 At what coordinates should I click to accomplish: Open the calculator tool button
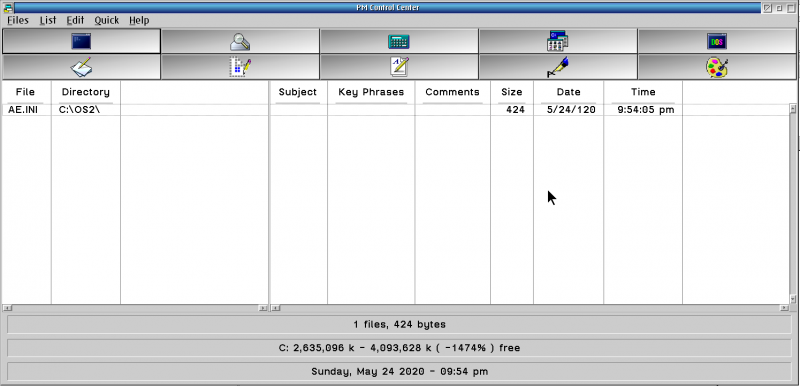(399, 41)
